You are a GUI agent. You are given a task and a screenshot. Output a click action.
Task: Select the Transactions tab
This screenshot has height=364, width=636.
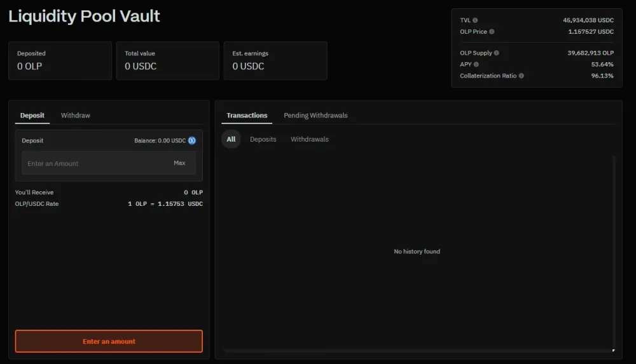[247, 116]
